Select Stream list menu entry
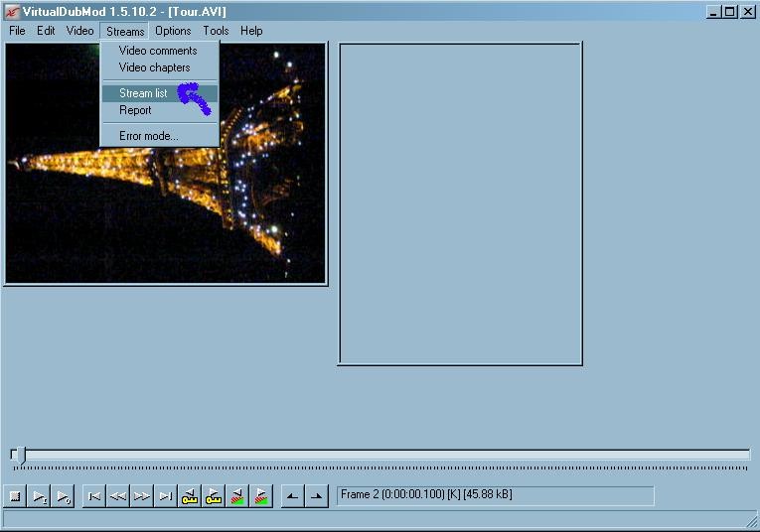 160,93
